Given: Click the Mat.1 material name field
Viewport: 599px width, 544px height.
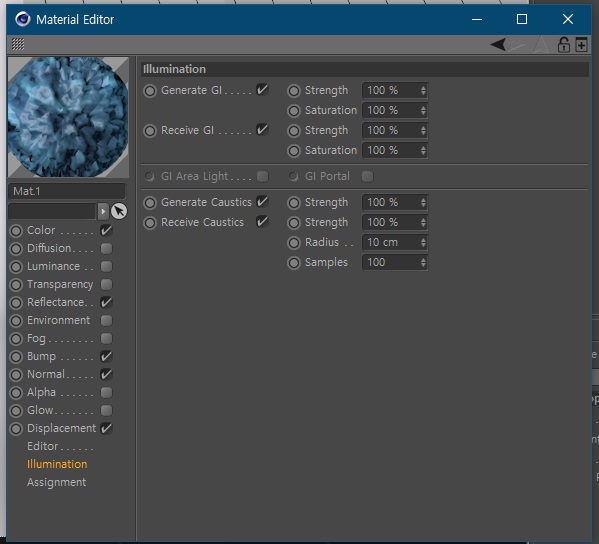Looking at the screenshot, I should click(67, 191).
